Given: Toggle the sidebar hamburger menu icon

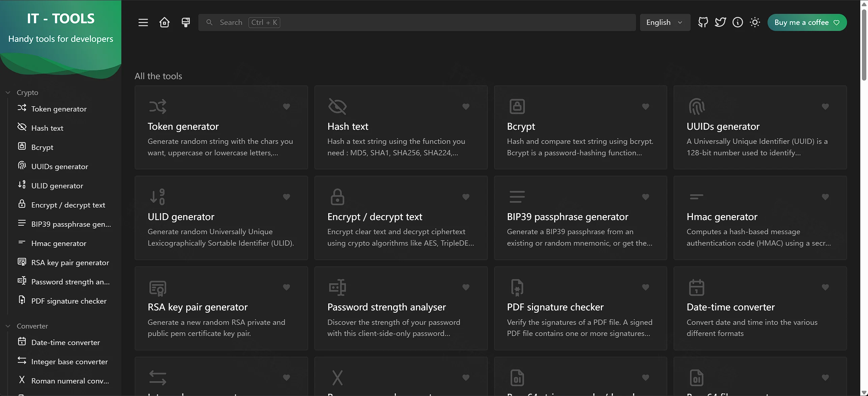Looking at the screenshot, I should [143, 22].
